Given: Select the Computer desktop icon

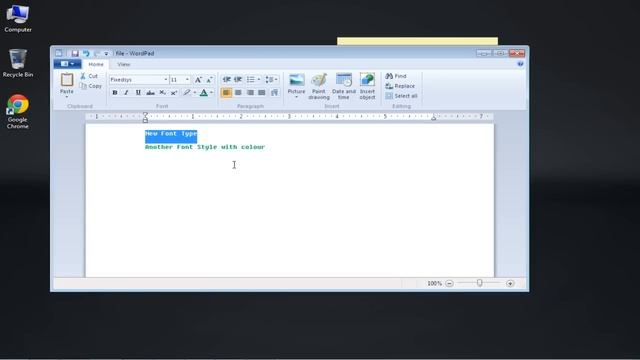Looking at the screenshot, I should 18,18.
